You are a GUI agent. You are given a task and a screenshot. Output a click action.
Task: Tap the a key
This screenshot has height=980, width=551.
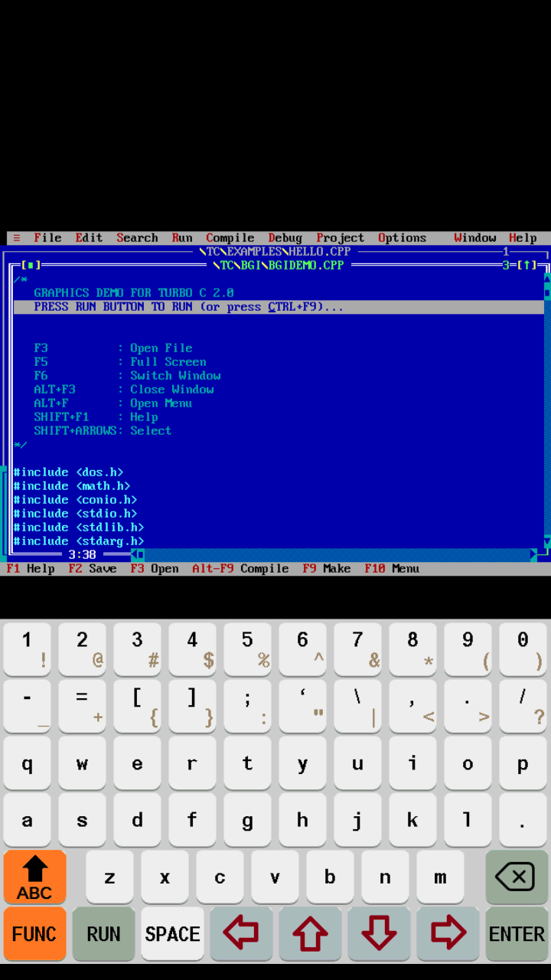(28, 820)
